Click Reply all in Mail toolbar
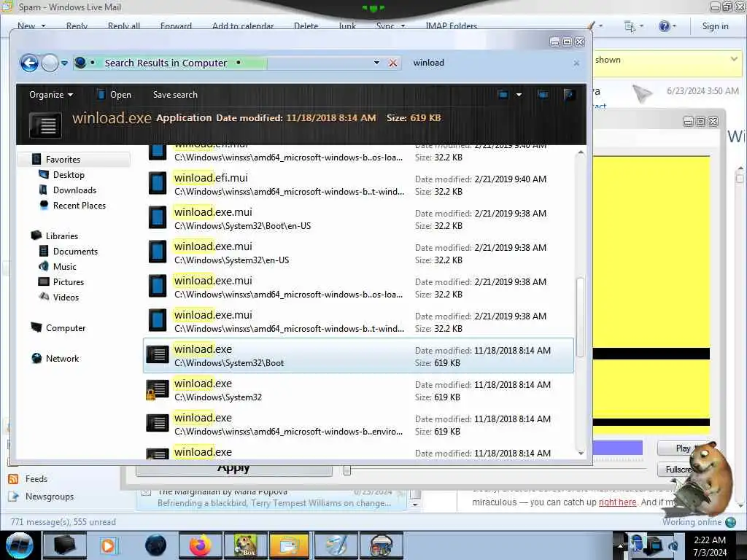This screenshot has width=747, height=560. (124, 26)
